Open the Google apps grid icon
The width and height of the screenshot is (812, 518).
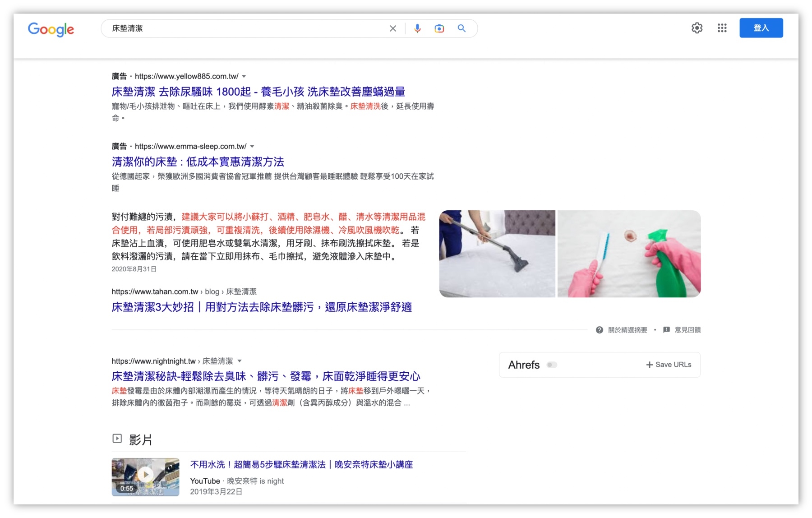[x=722, y=28]
